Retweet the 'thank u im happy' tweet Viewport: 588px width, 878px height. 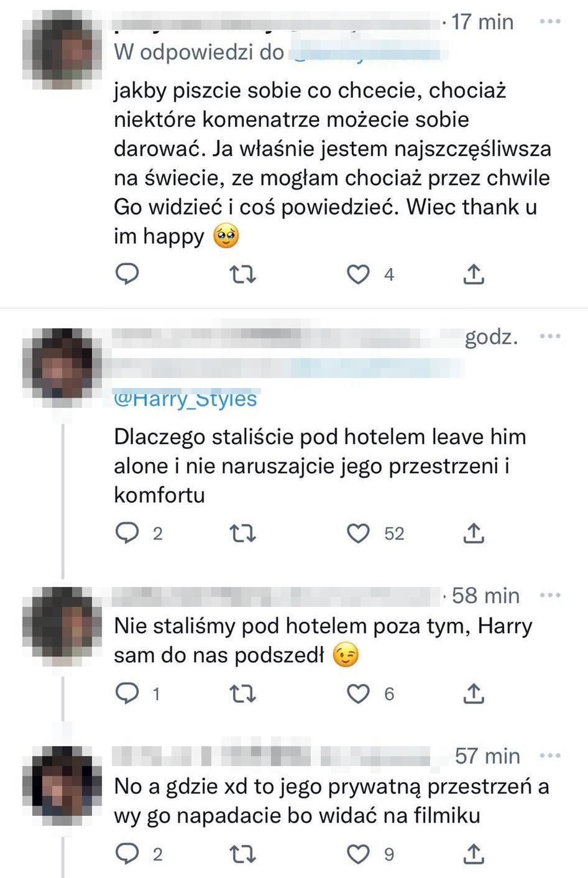click(x=242, y=274)
